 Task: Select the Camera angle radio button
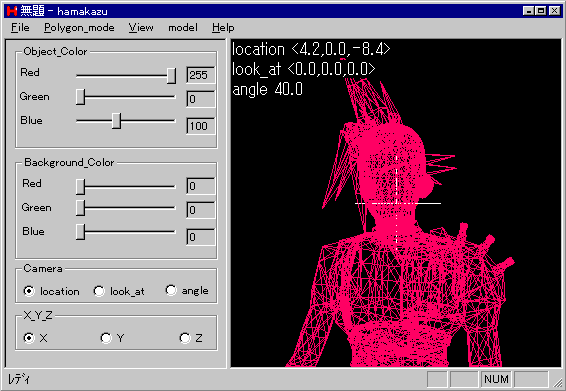coord(171,290)
